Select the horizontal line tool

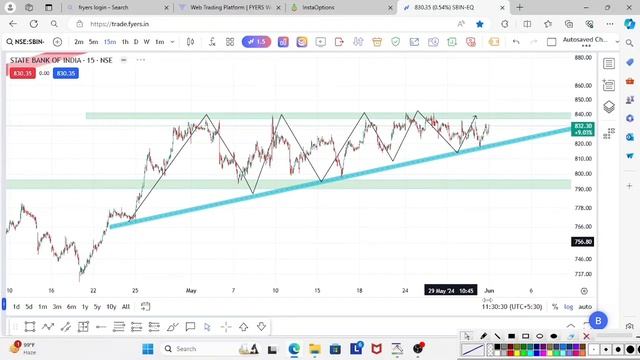[x=101, y=327]
